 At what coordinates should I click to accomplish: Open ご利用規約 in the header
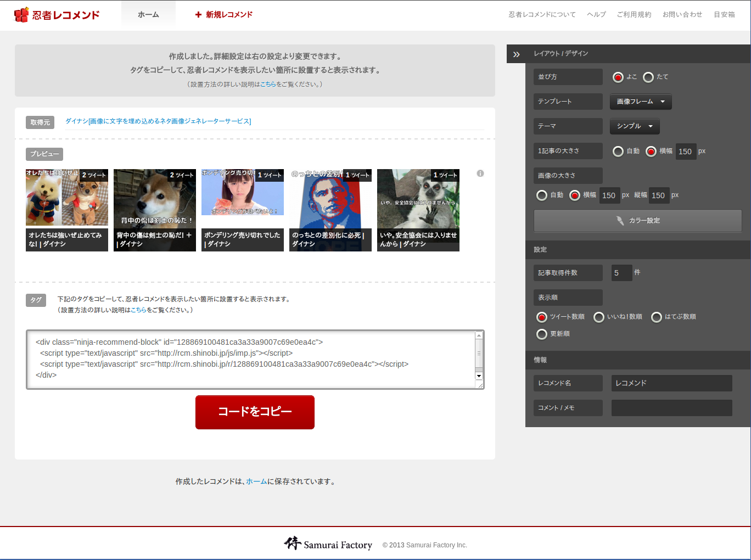tap(634, 15)
